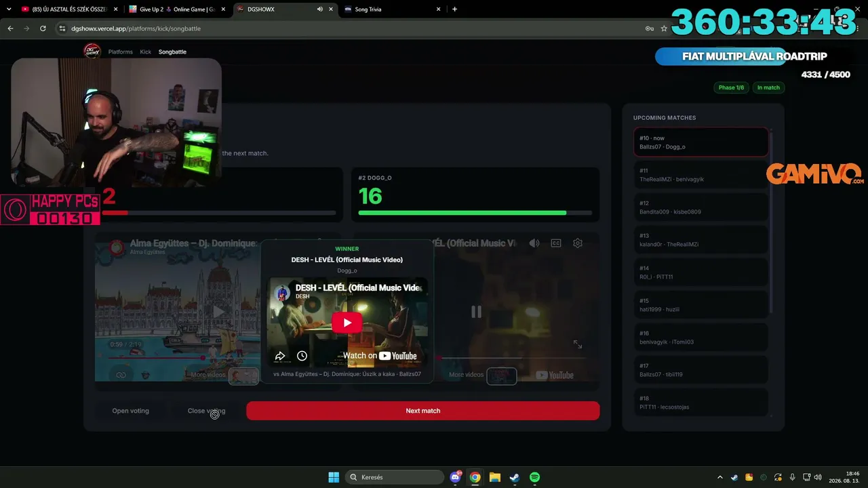Open YouTube logo link on right video
The width and height of the screenshot is (868, 488).
(x=555, y=375)
